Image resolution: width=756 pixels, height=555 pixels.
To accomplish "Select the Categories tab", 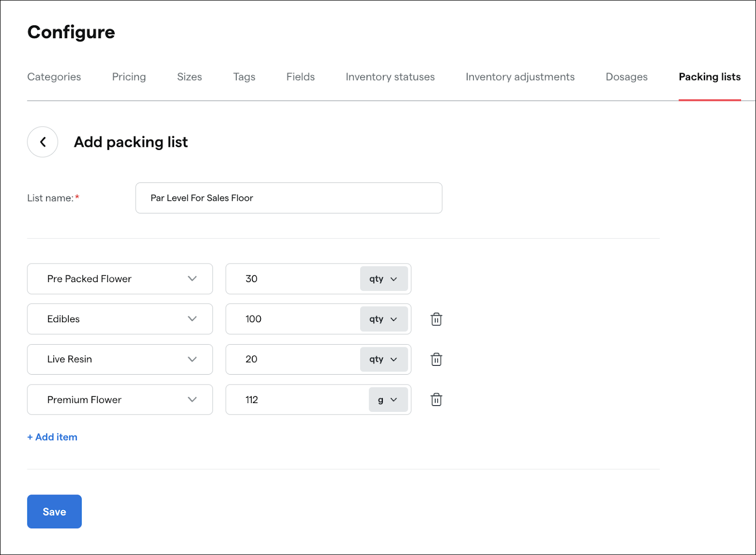I will coord(54,76).
